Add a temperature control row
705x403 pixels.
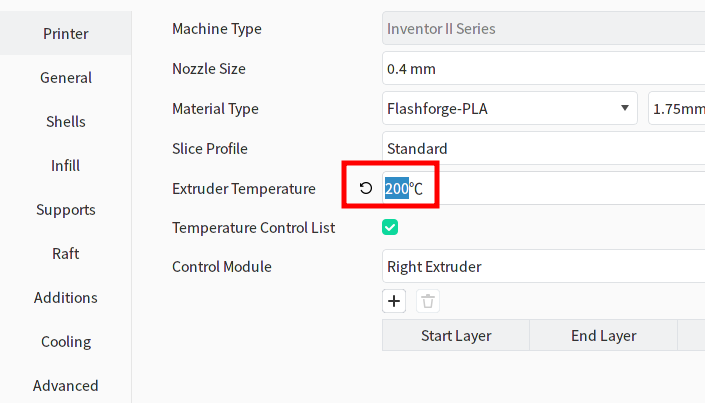395,300
